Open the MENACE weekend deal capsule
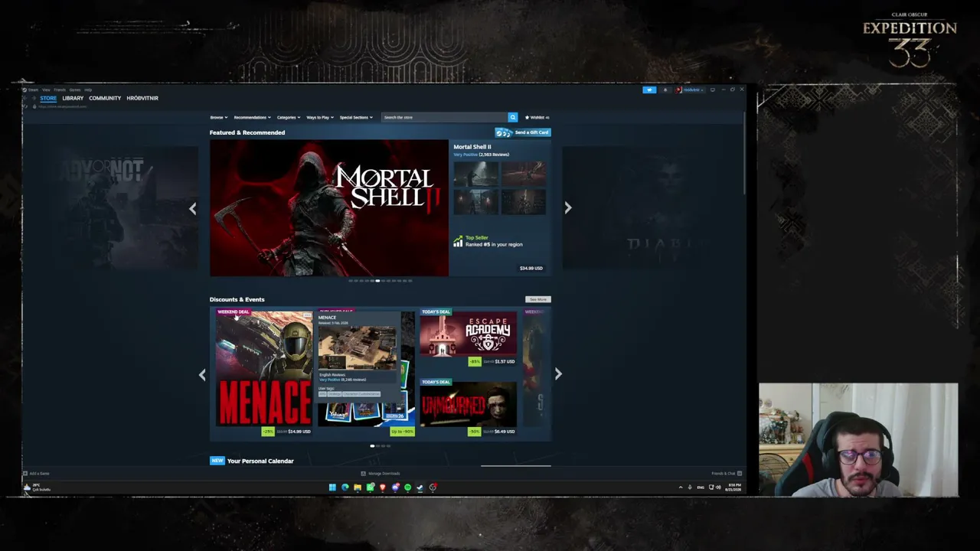The image size is (980, 551). pyautogui.click(x=264, y=373)
